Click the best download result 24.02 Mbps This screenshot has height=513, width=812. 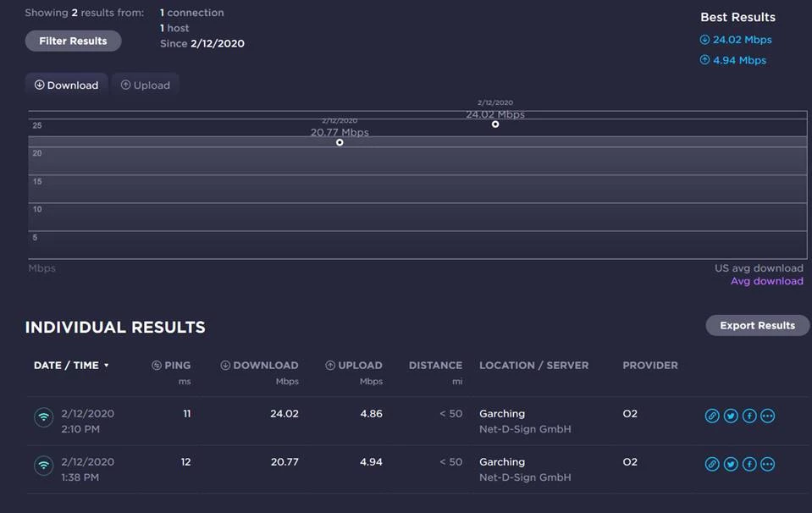pyautogui.click(x=736, y=40)
